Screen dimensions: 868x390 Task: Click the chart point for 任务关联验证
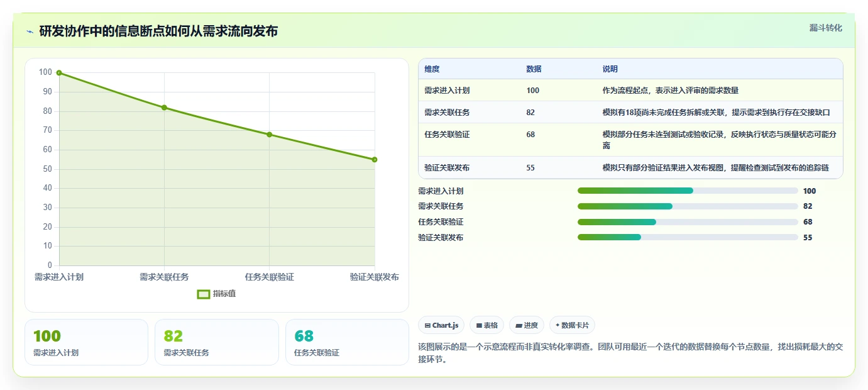click(x=269, y=135)
